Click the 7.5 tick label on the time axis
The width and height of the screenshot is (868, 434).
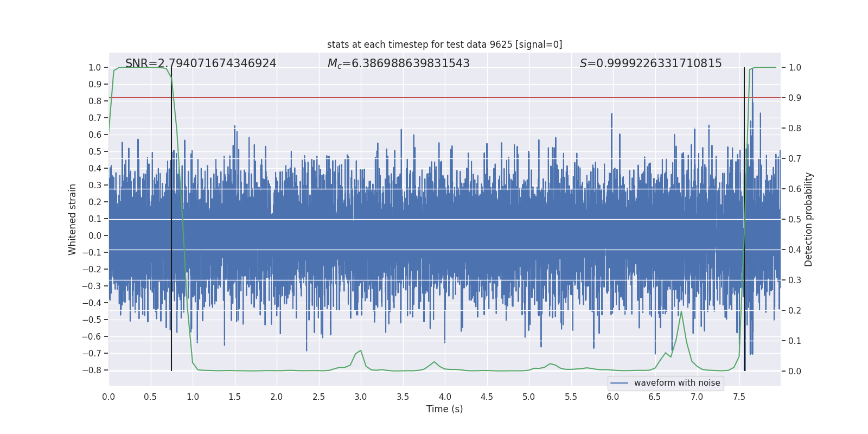click(x=739, y=397)
